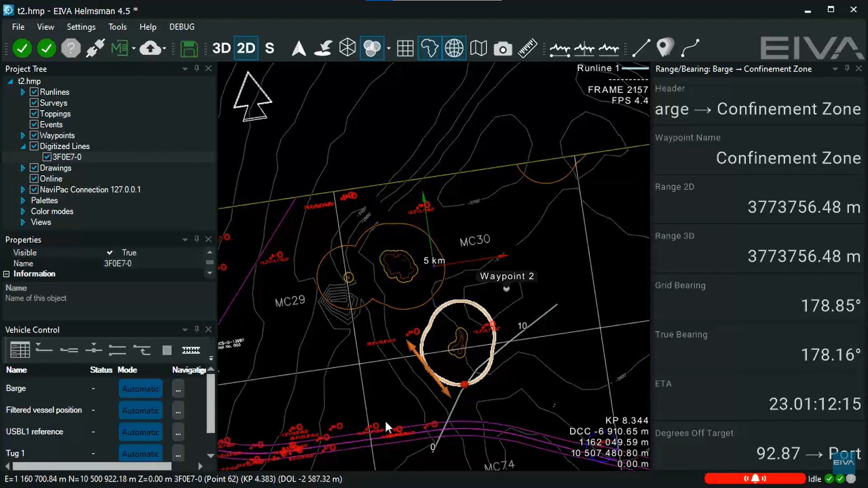
Task: Click the overlapping circles blend icon
Action: [372, 48]
